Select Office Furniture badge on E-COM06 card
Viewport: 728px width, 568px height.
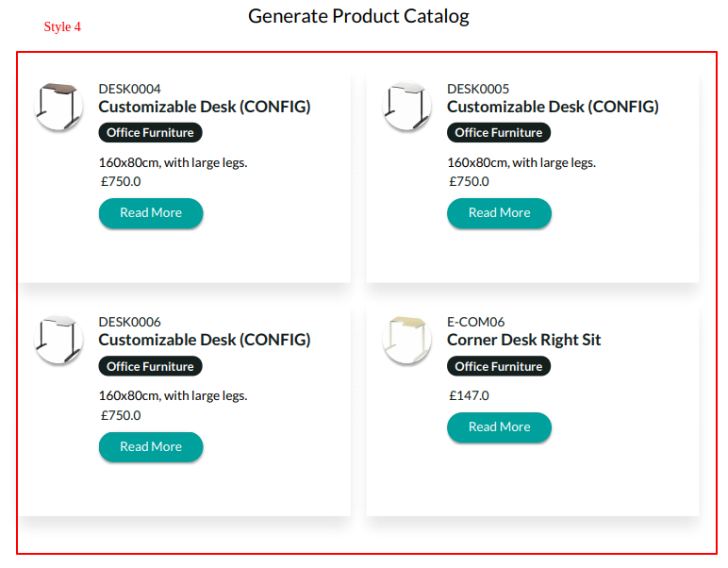point(499,366)
